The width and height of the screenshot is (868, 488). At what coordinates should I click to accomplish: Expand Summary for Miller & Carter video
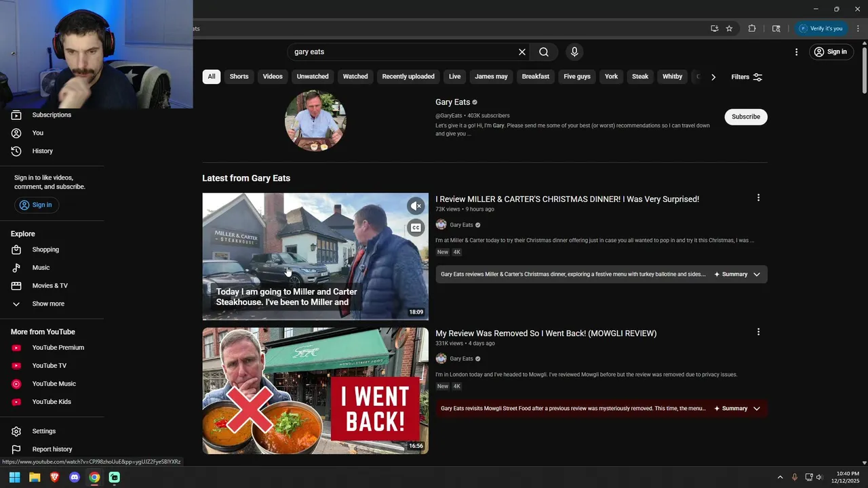737,274
